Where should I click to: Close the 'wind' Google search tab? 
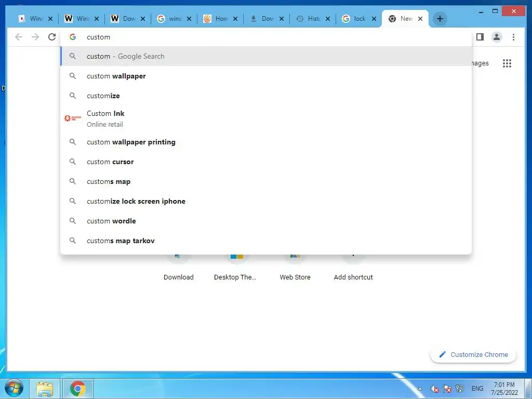(x=189, y=19)
